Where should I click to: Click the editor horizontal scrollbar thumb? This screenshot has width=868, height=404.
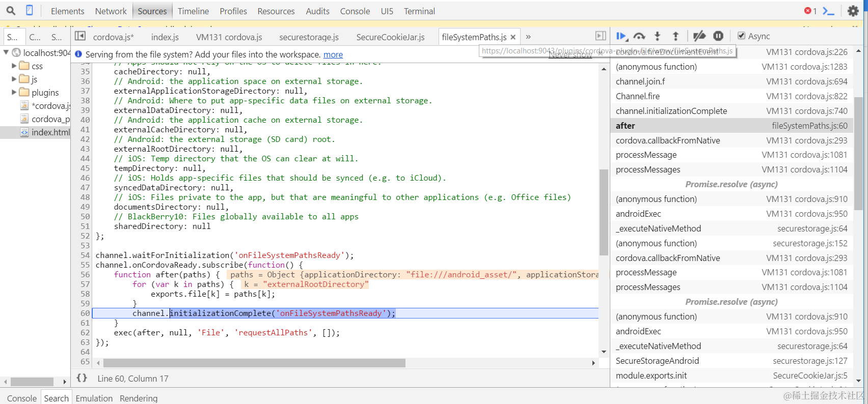tap(254, 363)
